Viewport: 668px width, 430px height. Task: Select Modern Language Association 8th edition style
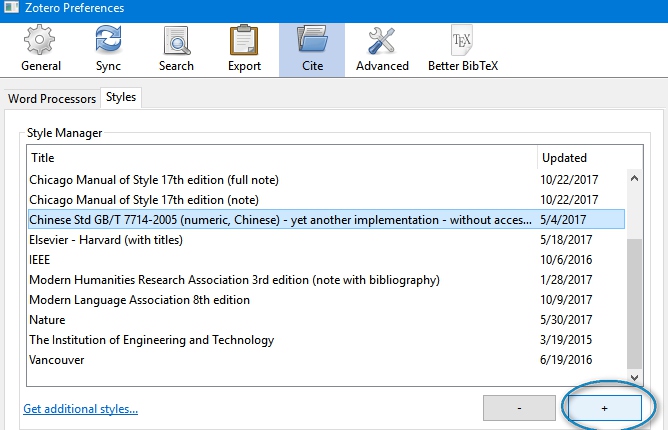click(x=326, y=300)
